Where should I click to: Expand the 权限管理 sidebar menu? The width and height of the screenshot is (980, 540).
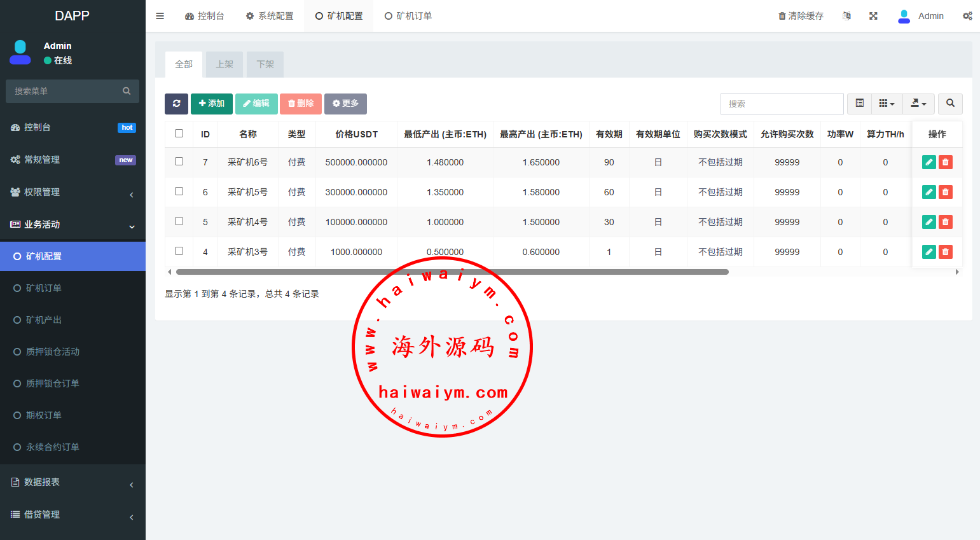click(x=72, y=192)
